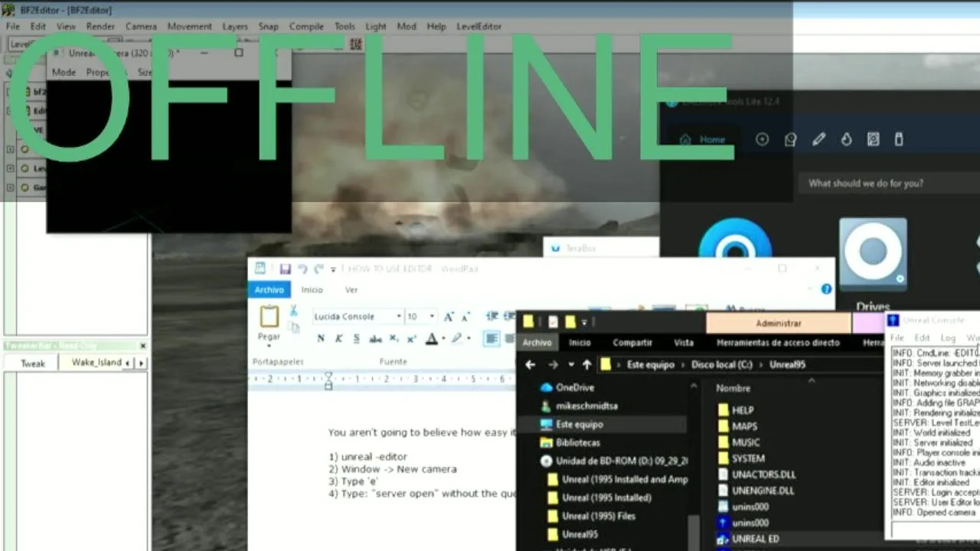Click the scissors Cut icon in WordPad
This screenshot has width=980, height=551.
(x=293, y=310)
